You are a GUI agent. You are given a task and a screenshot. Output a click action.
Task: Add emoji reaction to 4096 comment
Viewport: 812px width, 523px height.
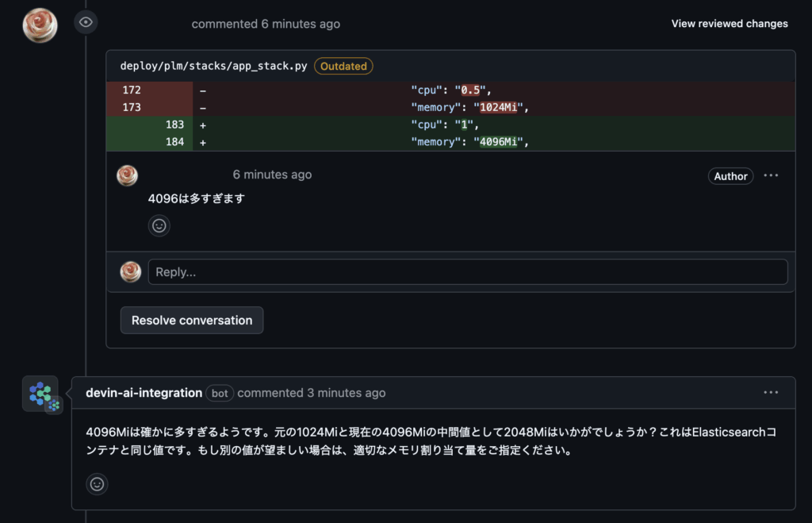pos(159,225)
